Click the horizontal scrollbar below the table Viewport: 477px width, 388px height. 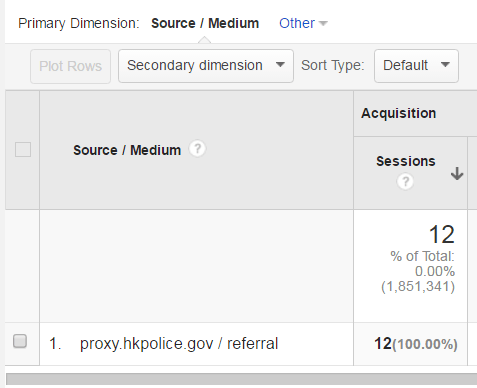241,379
